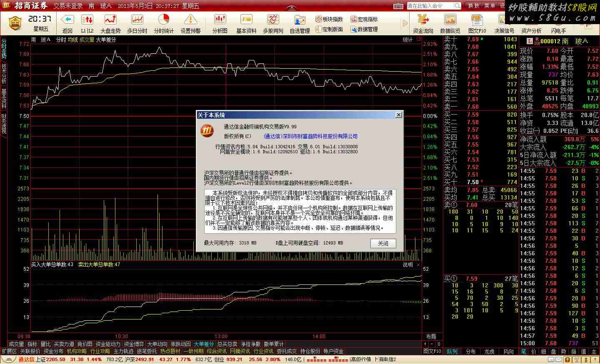Open the L1/L2 quote switch icon
This screenshot has width=600, height=364.
(x=87, y=20)
